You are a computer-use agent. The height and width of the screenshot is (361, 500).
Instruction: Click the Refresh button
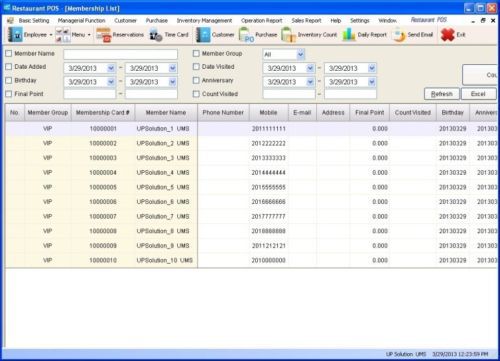(x=442, y=94)
